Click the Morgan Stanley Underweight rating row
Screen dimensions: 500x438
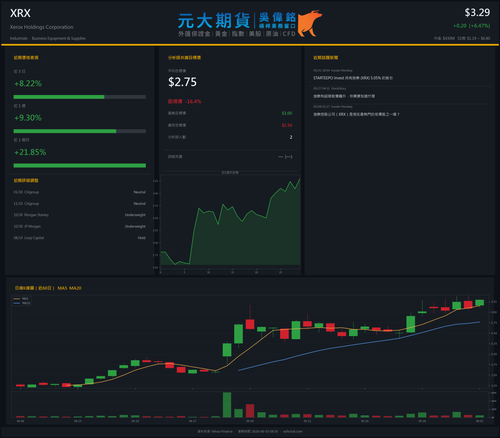click(x=80, y=215)
